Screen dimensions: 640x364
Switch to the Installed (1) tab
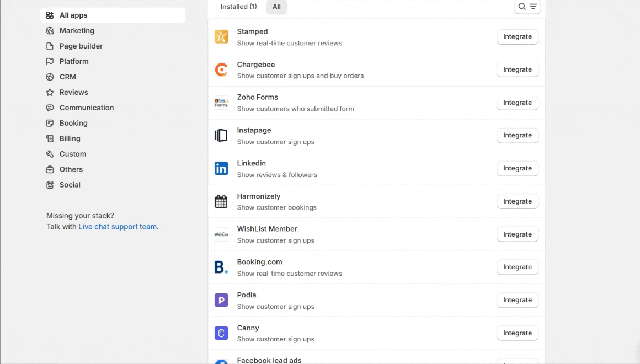pyautogui.click(x=239, y=7)
